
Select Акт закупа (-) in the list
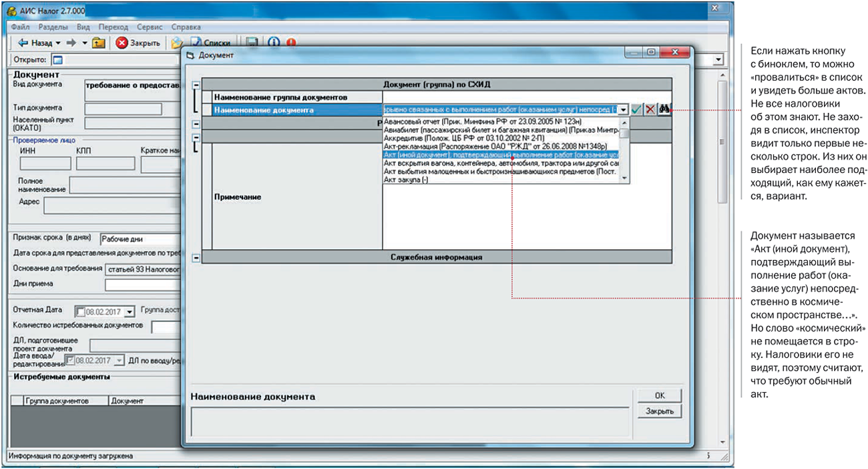click(406, 180)
